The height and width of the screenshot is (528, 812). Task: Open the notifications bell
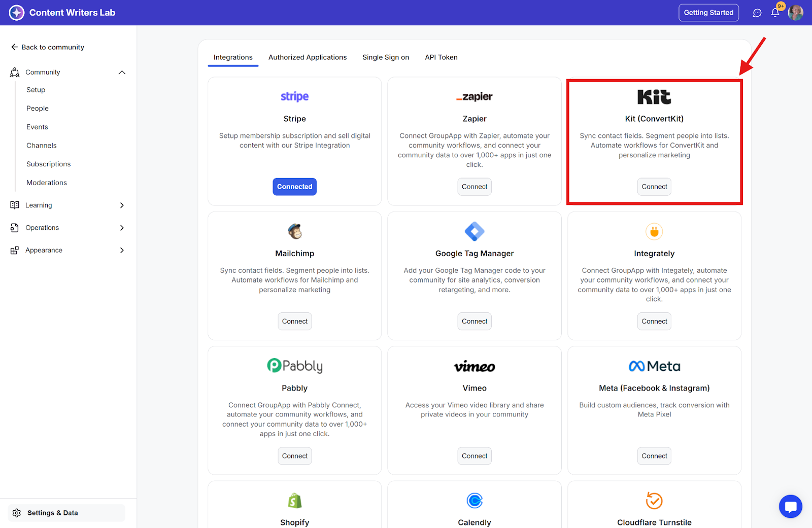pos(775,13)
